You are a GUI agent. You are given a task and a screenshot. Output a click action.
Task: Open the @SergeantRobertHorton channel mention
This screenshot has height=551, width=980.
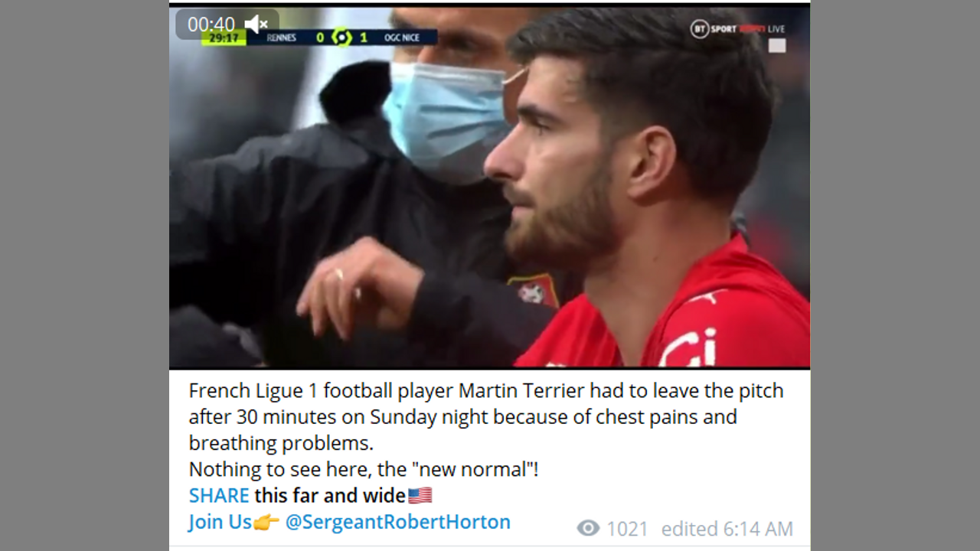pyautogui.click(x=397, y=522)
